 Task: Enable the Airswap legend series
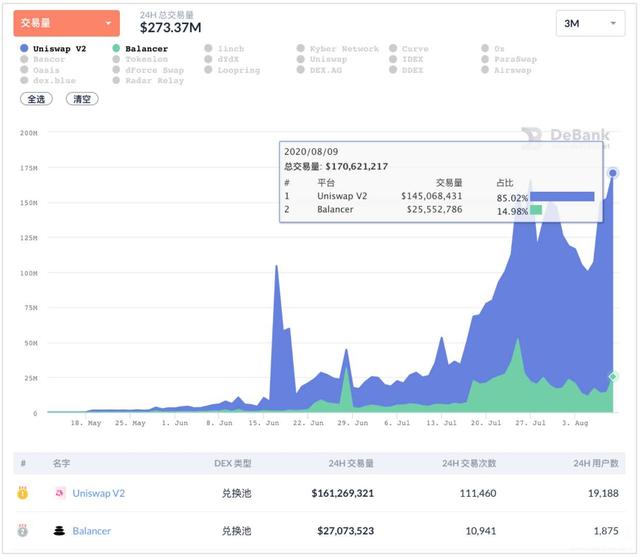[507, 70]
